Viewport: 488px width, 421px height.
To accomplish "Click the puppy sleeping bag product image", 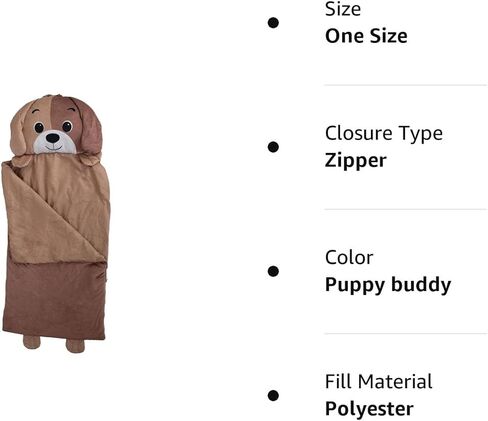I will pos(56,223).
